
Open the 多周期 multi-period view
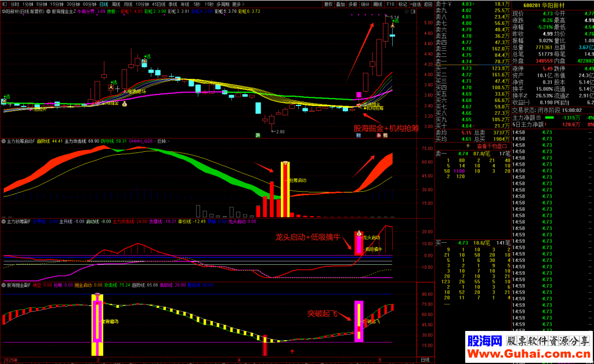[x=223, y=4]
